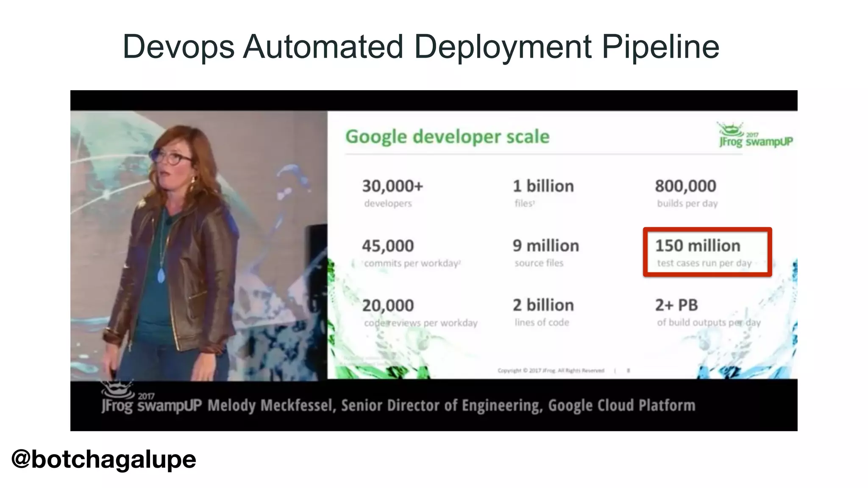
Task: Select the '2 billion' lines of code figure
Action: [543, 305]
